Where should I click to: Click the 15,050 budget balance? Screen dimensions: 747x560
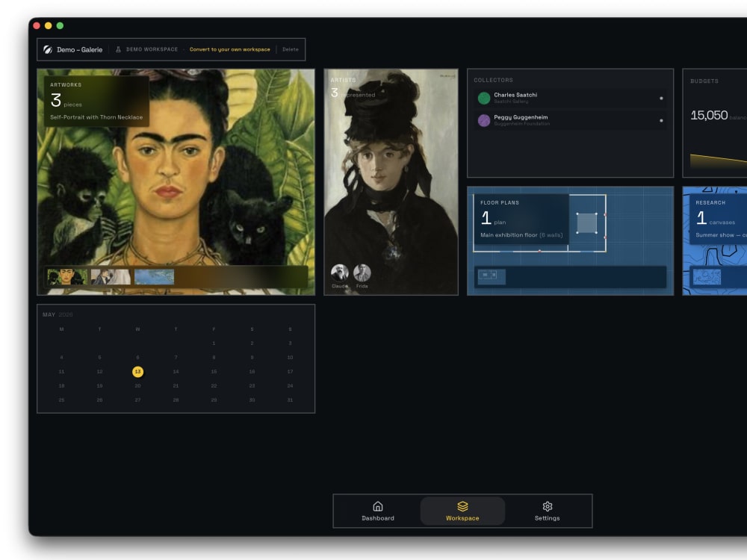coord(709,115)
